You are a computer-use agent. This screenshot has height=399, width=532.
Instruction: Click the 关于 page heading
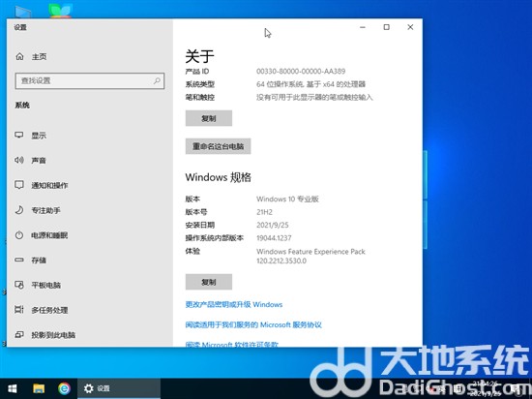[x=199, y=56]
